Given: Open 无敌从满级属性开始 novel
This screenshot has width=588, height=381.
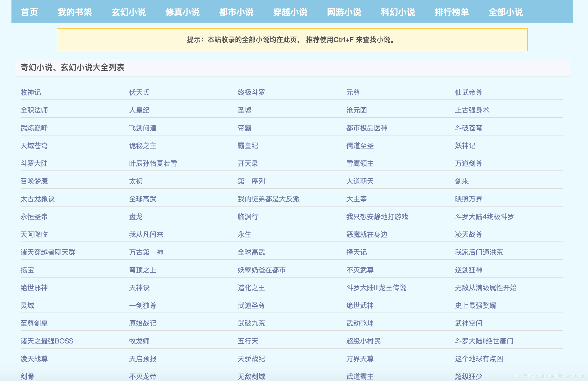Looking at the screenshot, I should pos(486,288).
